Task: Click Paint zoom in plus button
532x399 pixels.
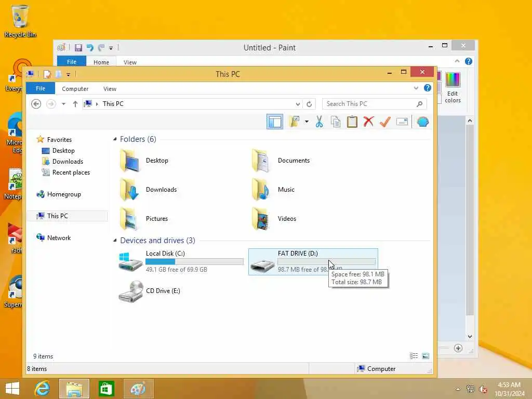Action: tap(458, 348)
